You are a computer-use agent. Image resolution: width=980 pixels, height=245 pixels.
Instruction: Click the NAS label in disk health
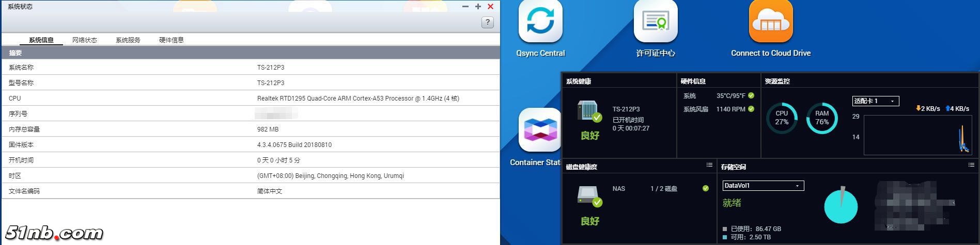pos(618,188)
